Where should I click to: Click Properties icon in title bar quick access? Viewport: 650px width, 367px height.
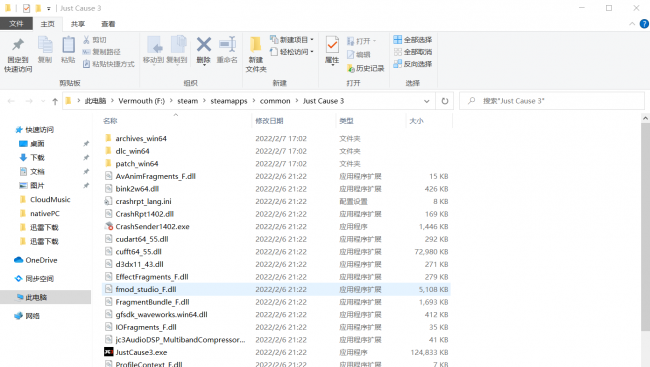(26, 8)
